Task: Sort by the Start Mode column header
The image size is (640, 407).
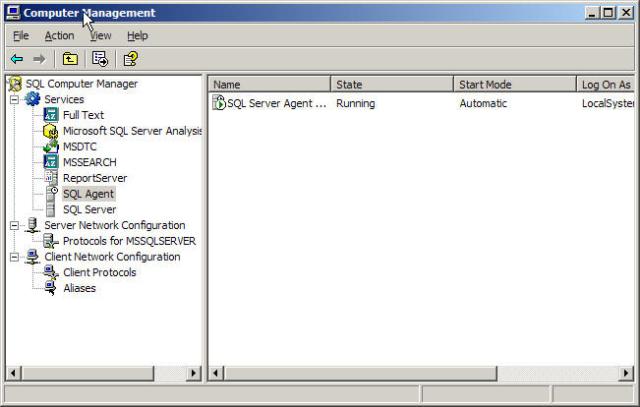Action: tap(515, 85)
